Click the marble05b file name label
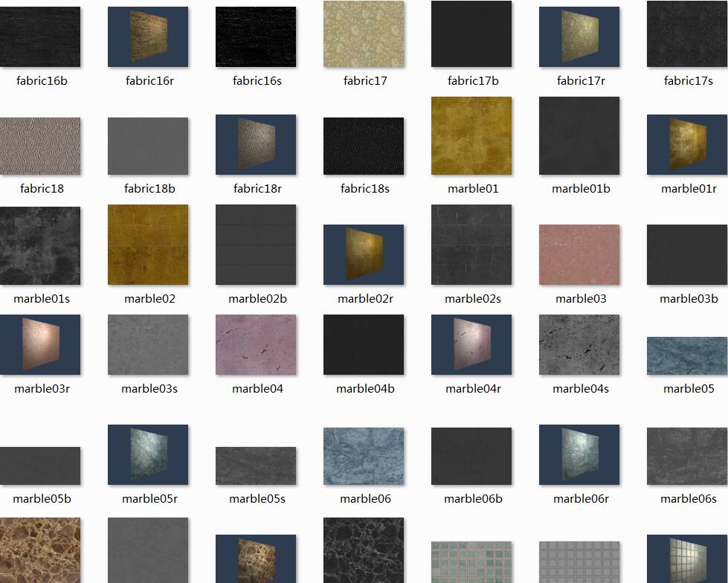Image resolution: width=728 pixels, height=583 pixels. pyautogui.click(x=42, y=498)
